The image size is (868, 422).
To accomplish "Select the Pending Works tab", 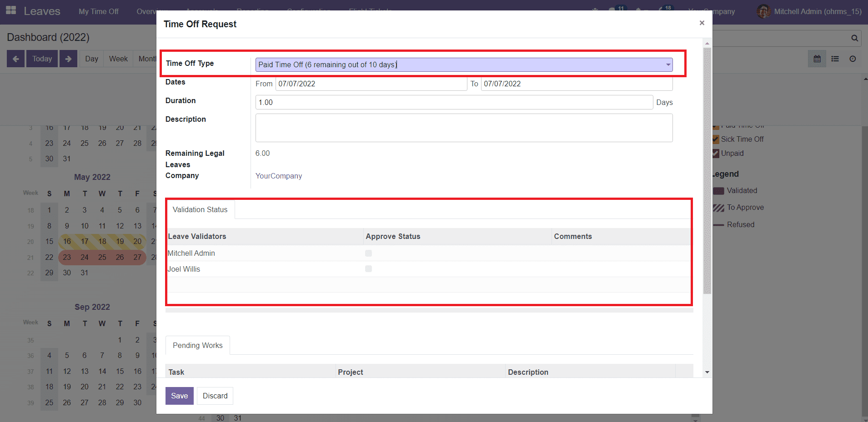I will pos(198,345).
